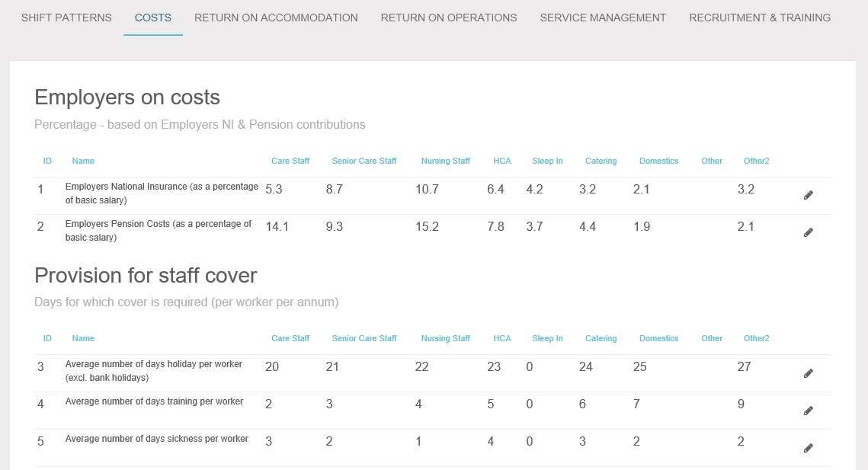This screenshot has height=470, width=868.
Task: Click Name header in Provision for staff cover table
Action: point(83,338)
